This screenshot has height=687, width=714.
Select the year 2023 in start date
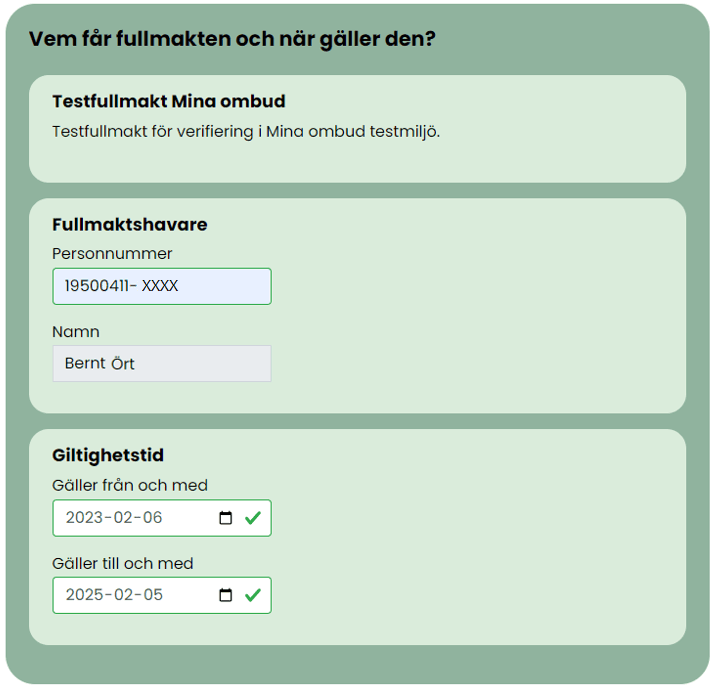85,518
